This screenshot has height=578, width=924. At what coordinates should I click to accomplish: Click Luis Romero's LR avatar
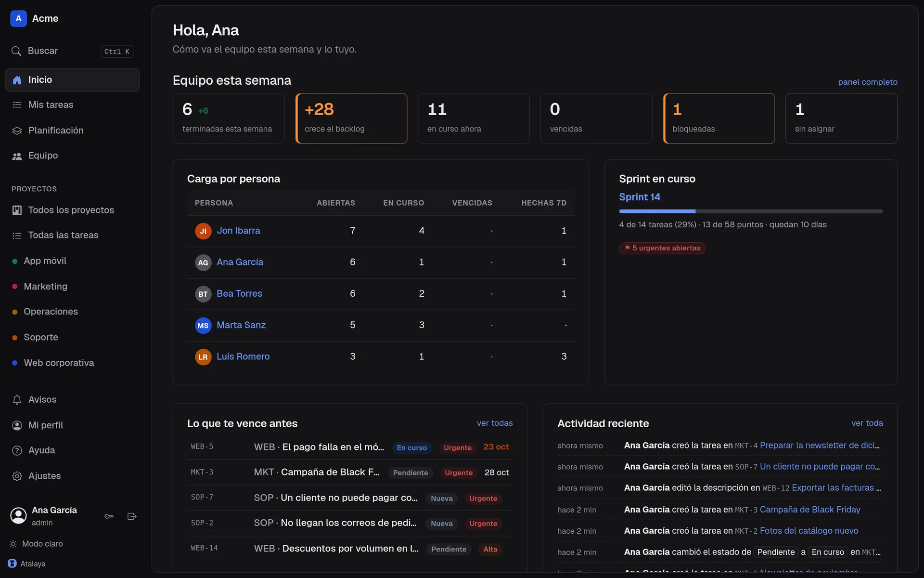coord(203,357)
